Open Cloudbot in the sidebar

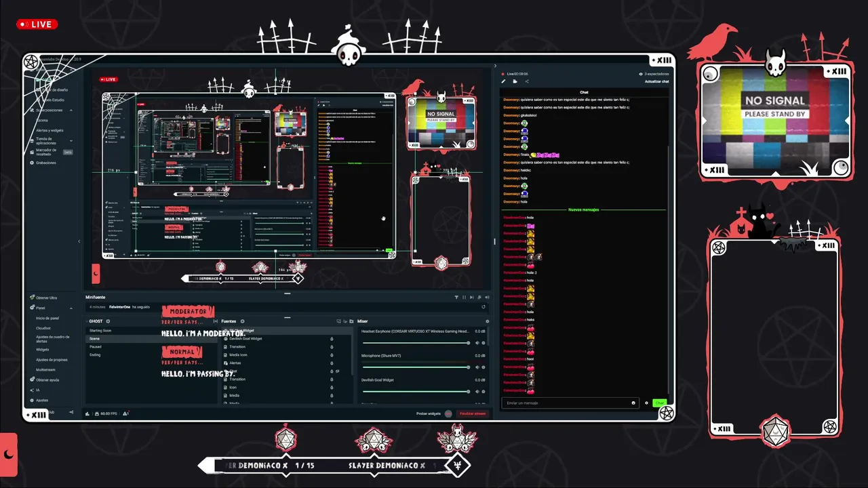coord(43,328)
